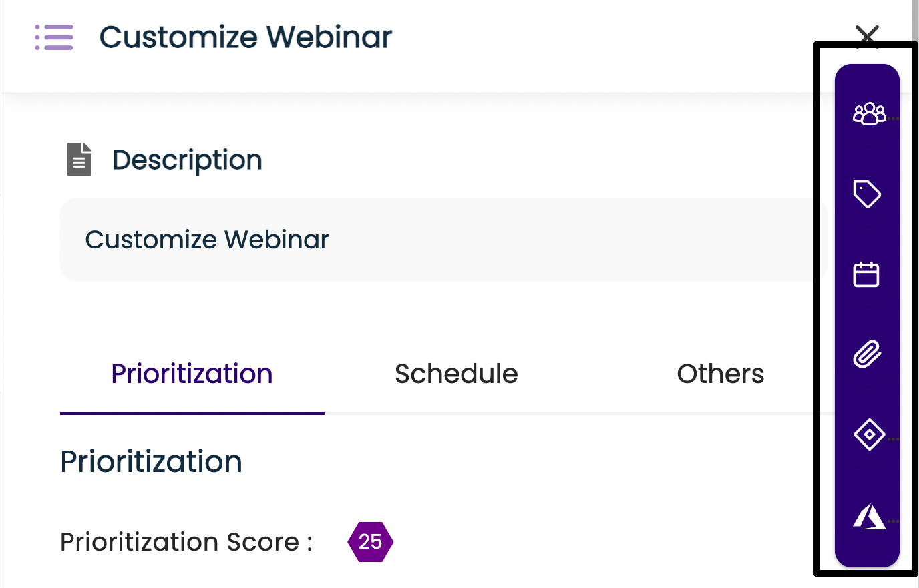Switch to the Schedule tab
919x588 pixels.
[x=456, y=374]
